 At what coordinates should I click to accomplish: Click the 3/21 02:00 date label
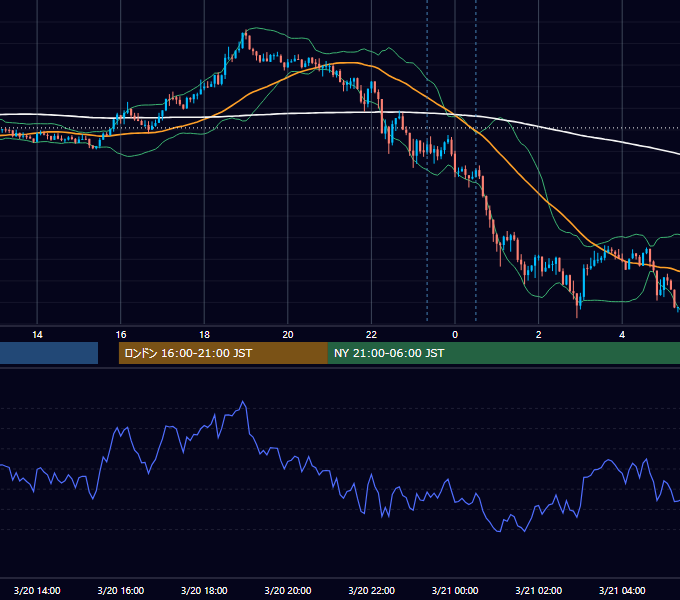(x=539, y=590)
